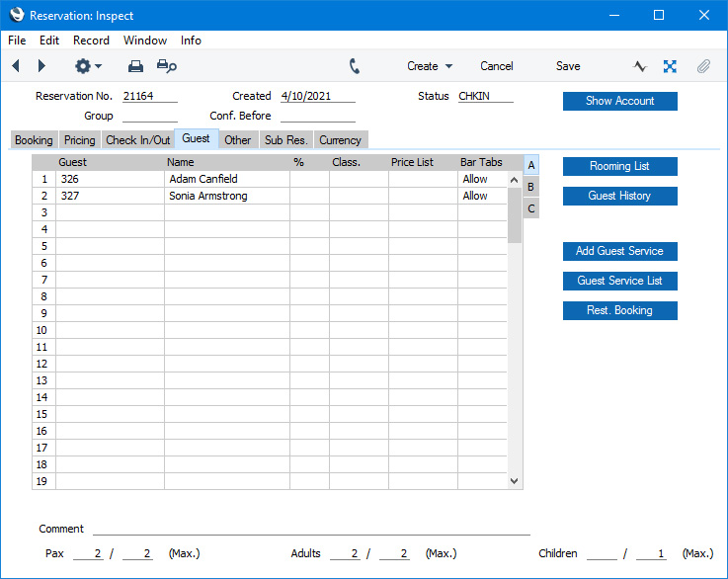Click the telephone icon
Viewport: 728px width, 579px height.
pos(355,66)
